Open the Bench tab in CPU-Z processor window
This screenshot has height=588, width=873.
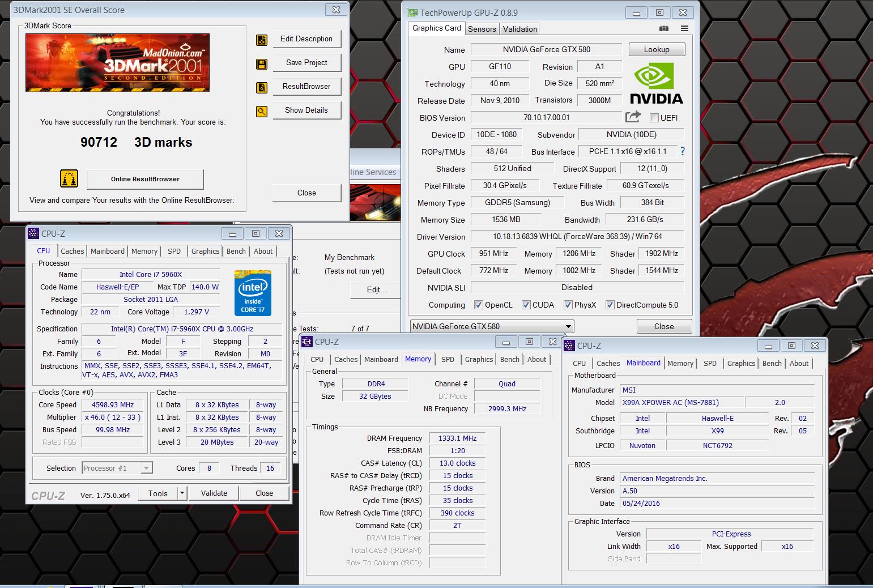[236, 251]
